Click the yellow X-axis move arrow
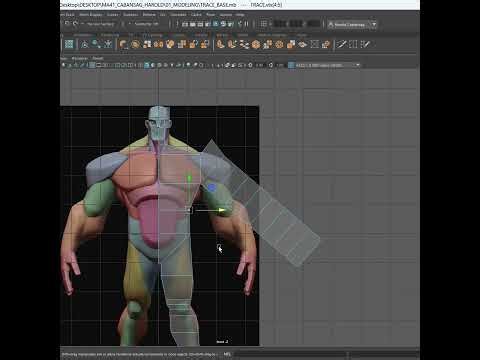The image size is (480, 360). (x=221, y=210)
